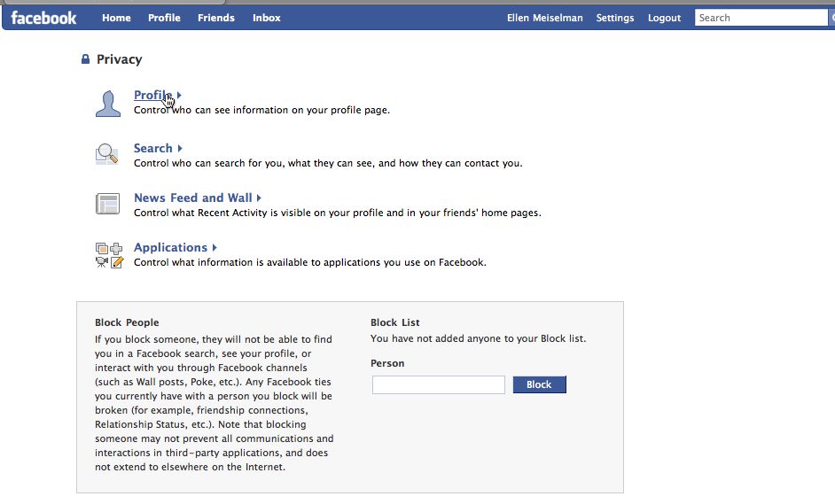Expand the News Feed and Wall arrow
The image size is (835, 504).
click(x=259, y=198)
